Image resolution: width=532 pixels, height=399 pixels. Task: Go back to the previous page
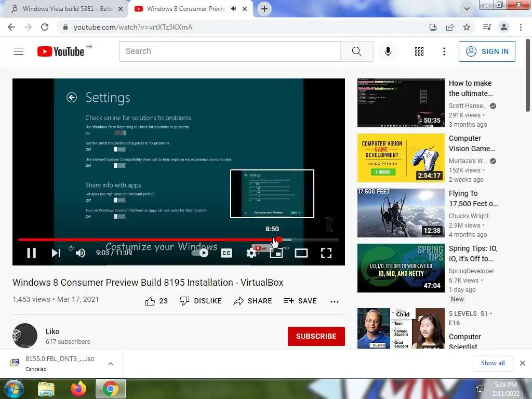coord(11,27)
